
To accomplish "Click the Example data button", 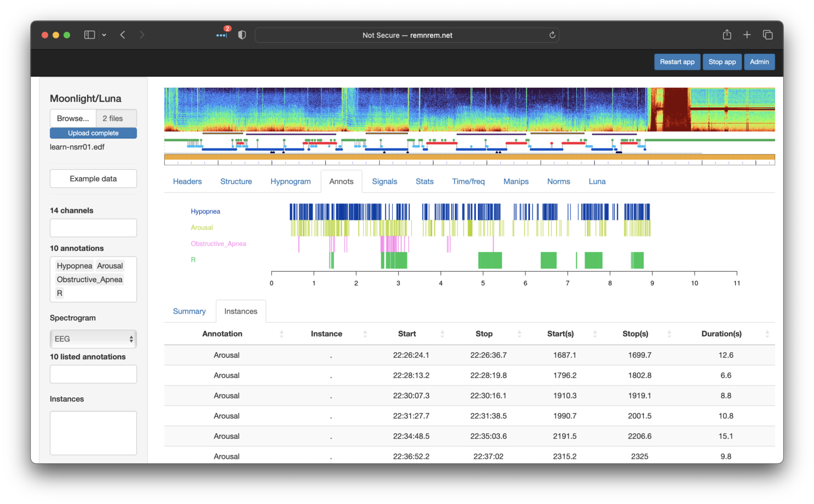I will click(93, 179).
